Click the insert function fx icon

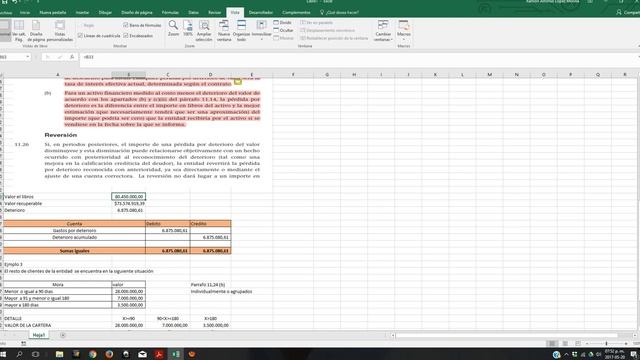click(72, 57)
